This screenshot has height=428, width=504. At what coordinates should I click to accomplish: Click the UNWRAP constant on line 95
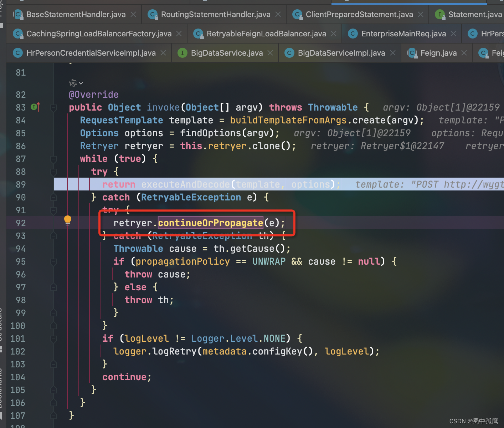[269, 261]
